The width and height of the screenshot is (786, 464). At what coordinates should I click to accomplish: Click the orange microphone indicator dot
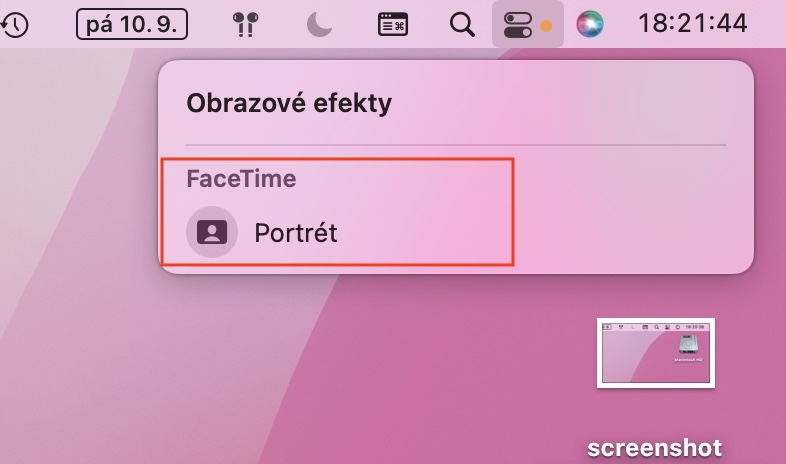[x=547, y=25]
